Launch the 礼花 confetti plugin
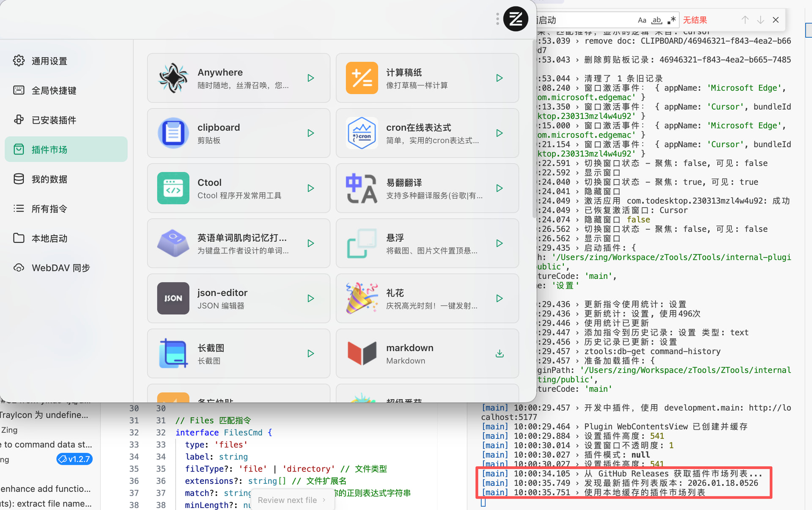Viewport: 812px width, 510px height. 499,298
